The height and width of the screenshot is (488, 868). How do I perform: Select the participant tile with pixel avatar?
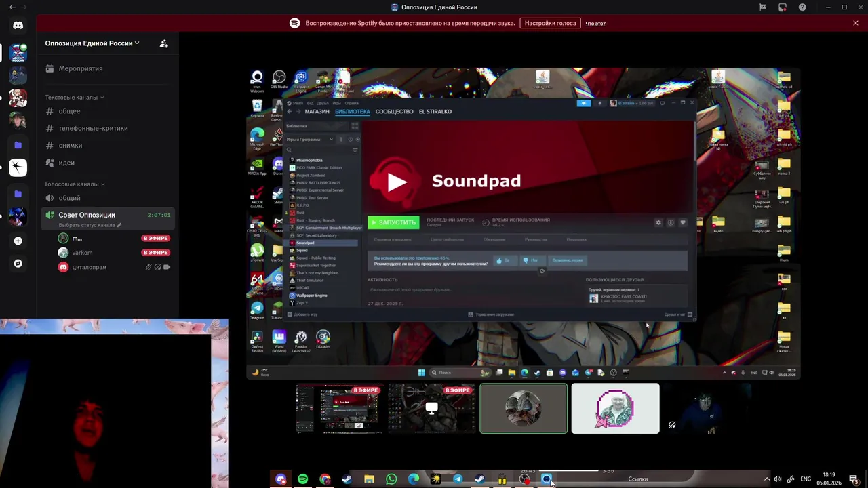tap(615, 409)
